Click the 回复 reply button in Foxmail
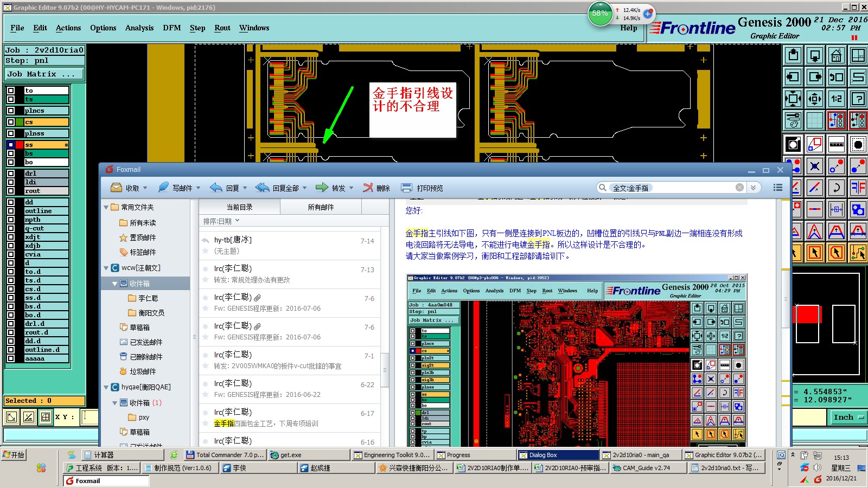This screenshot has width=868, height=488. [x=225, y=188]
